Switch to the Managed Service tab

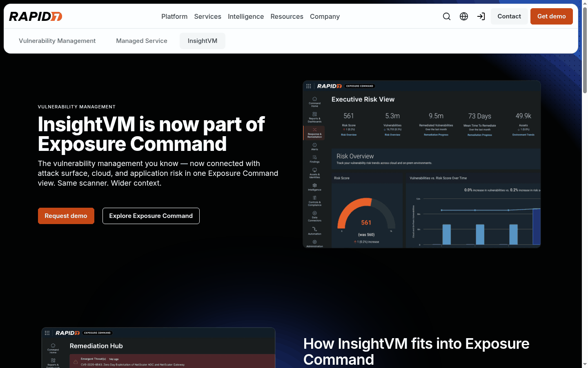(142, 41)
